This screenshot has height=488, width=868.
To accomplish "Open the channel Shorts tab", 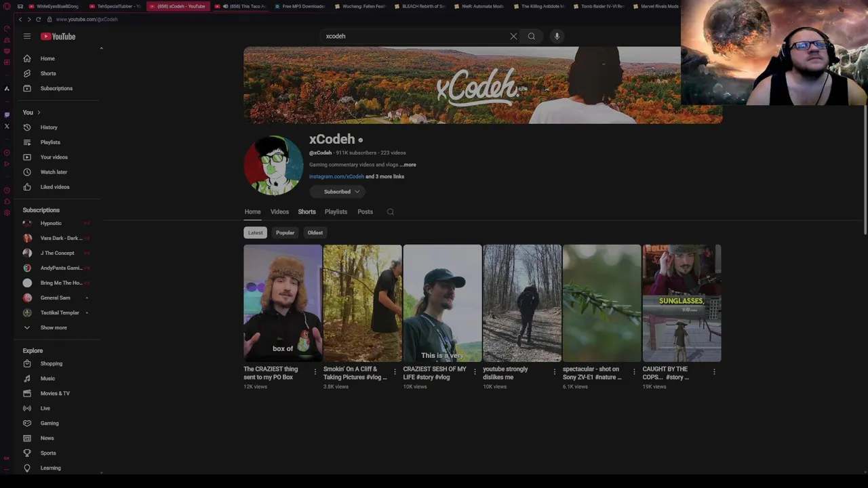I will coord(307,211).
